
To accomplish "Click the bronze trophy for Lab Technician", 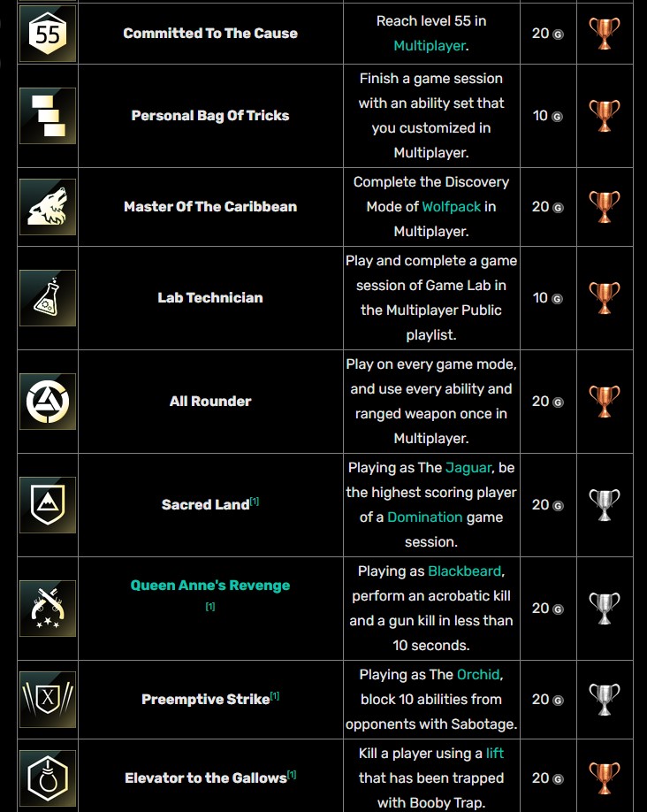I will click(x=605, y=298).
